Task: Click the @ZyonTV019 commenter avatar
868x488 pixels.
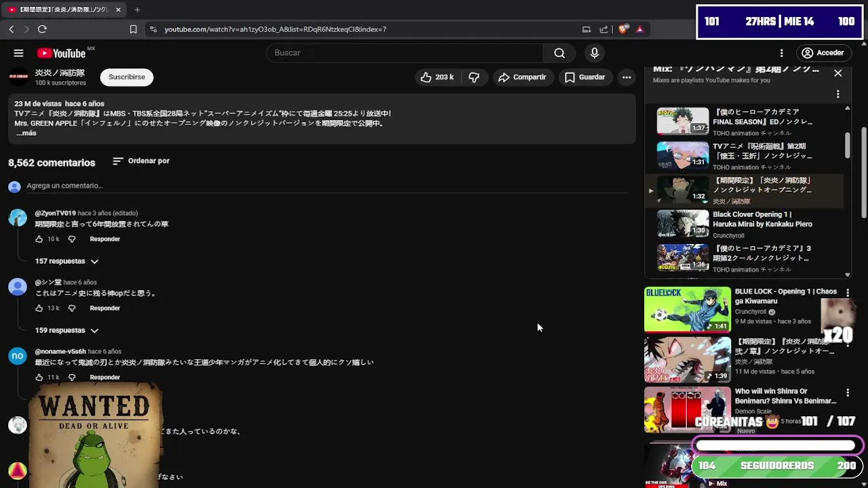Action: click(x=18, y=218)
